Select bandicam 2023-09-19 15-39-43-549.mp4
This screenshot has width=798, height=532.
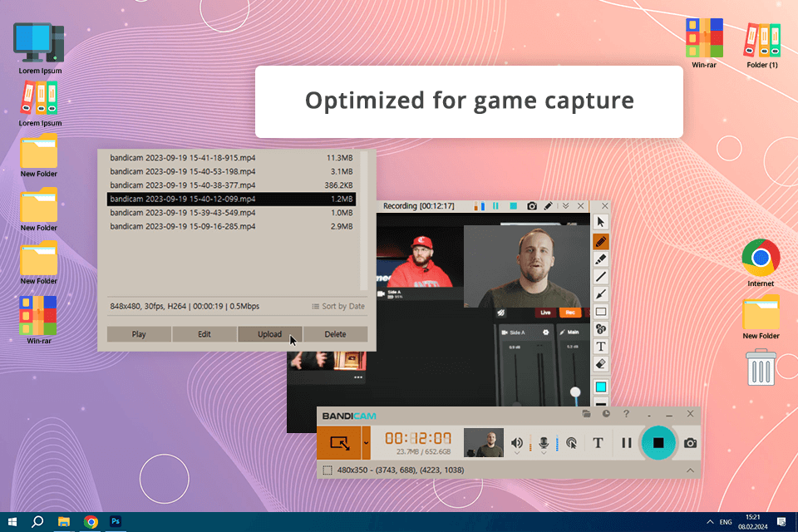[232, 213]
